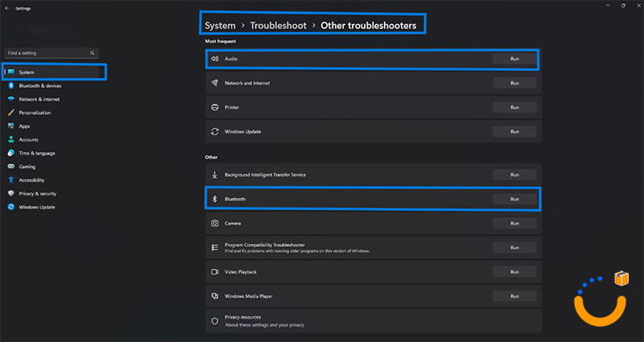Click the Apps sidebar icon
The height and width of the screenshot is (342, 644).
click(x=11, y=126)
